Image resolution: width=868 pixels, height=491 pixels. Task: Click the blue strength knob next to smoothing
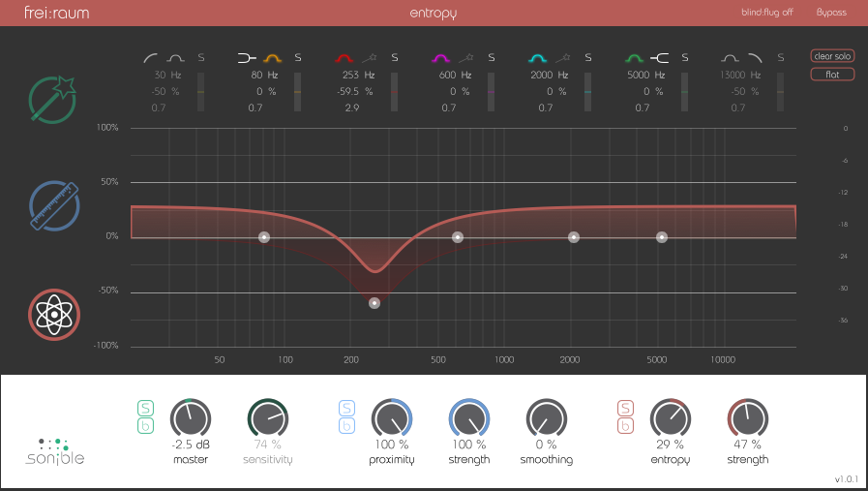469,418
